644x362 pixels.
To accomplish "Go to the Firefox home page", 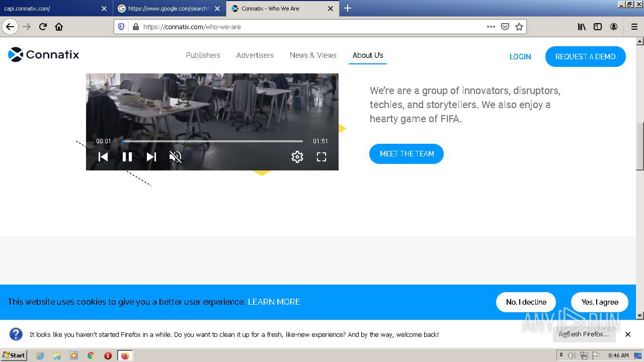I will [x=59, y=27].
